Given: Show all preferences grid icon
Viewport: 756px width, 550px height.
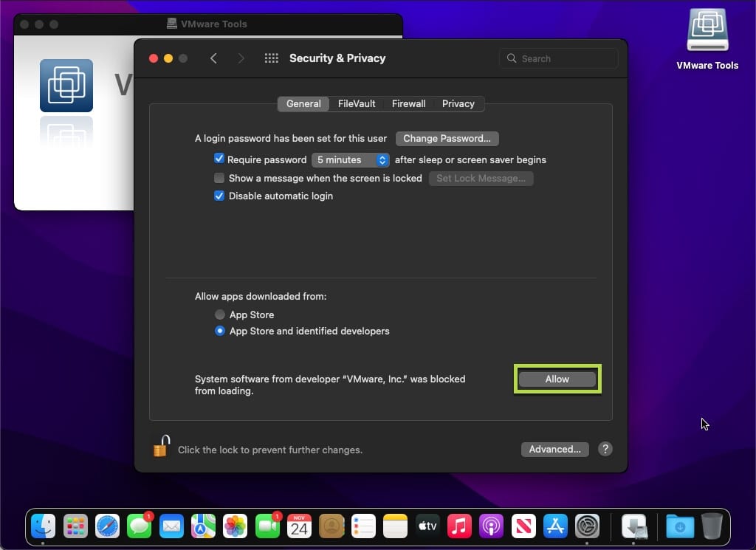Looking at the screenshot, I should 272,58.
